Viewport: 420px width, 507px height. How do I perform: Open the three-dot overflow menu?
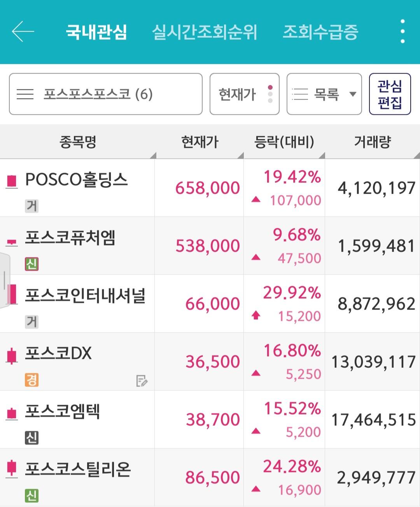(x=402, y=31)
